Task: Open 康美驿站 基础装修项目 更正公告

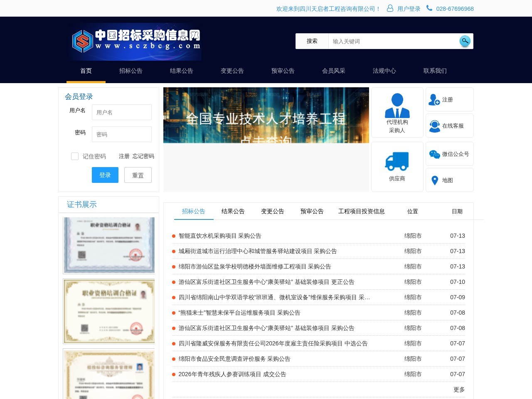Action: tap(266, 282)
